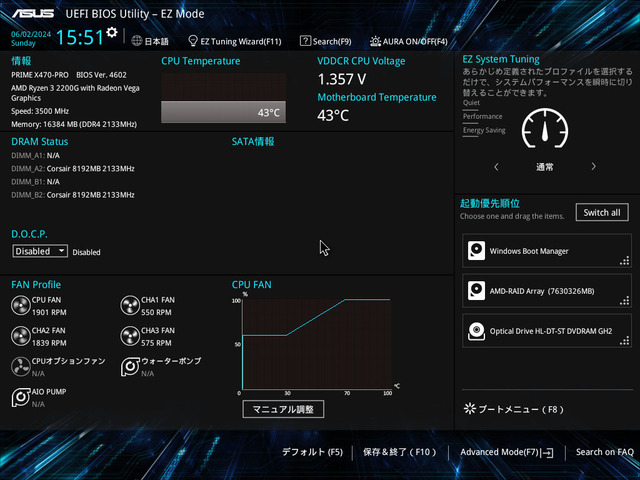
Task: Click Memory: 16384 MB (DDR4 2133MHz) text
Action: [x=74, y=124]
